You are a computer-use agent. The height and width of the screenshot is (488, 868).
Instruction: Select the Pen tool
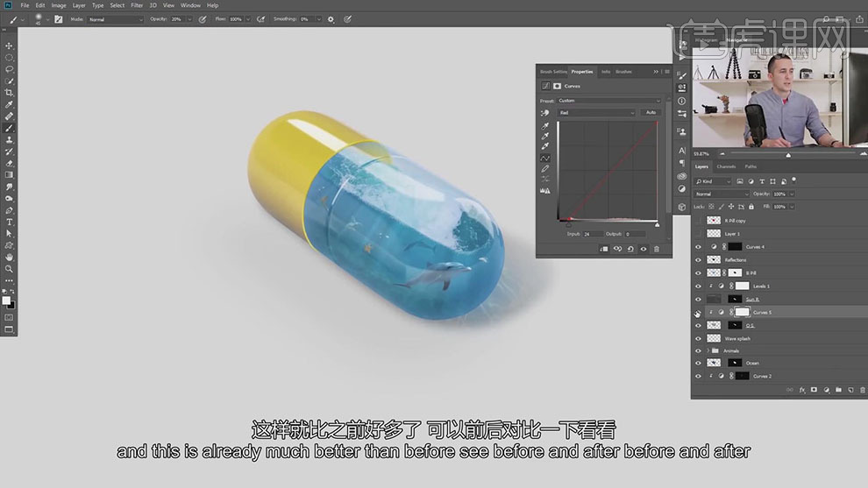9,210
